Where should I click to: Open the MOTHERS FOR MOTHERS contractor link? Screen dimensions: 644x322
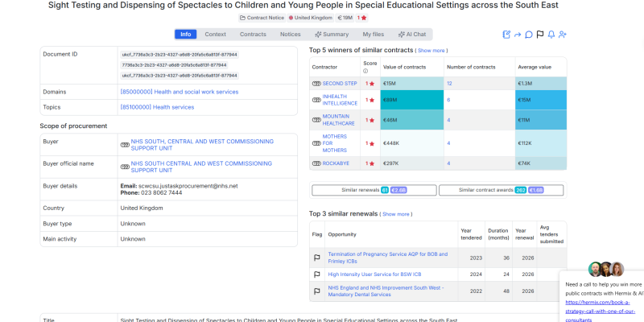coord(335,143)
